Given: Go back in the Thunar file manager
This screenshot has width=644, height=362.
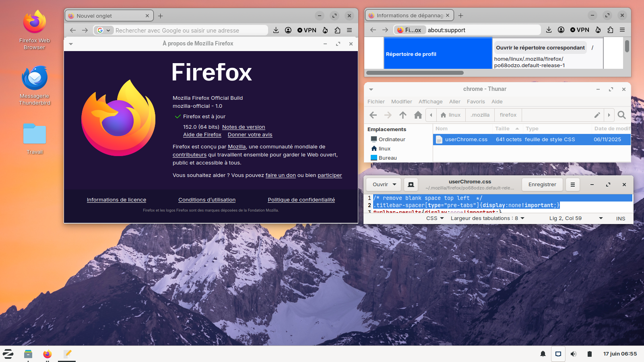Looking at the screenshot, I should coord(373,115).
